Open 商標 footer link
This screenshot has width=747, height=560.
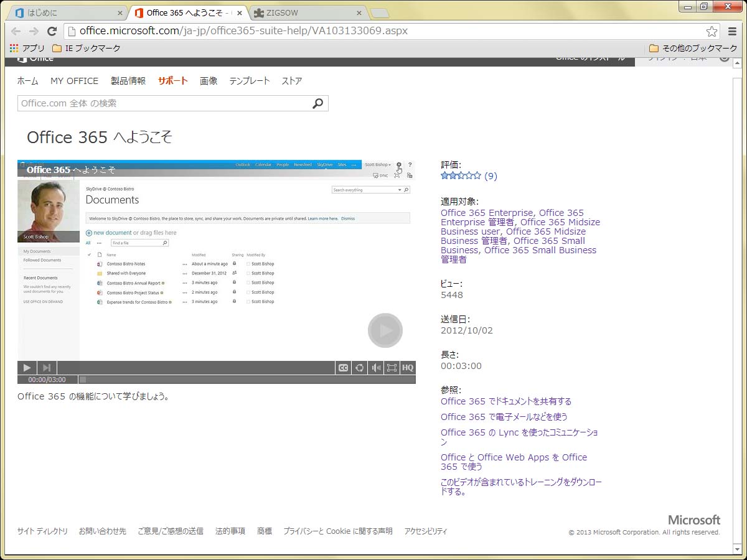[x=265, y=531]
